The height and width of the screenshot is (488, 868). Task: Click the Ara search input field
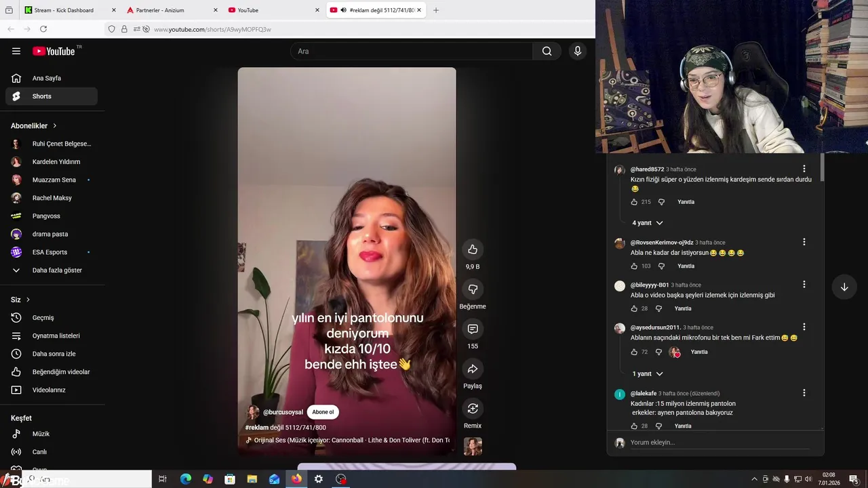pyautogui.click(x=412, y=51)
